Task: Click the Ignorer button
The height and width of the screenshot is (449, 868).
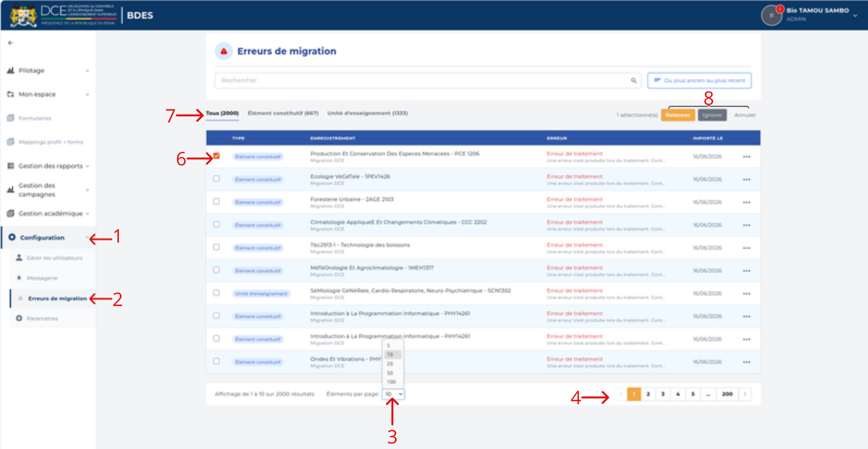Action: pos(712,115)
